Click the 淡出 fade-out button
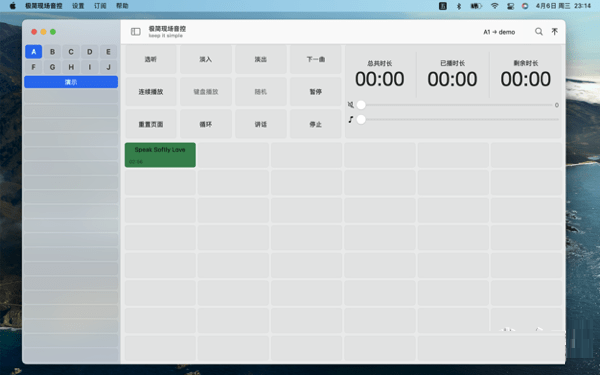Screen dimensions: 600x375 point(261,59)
